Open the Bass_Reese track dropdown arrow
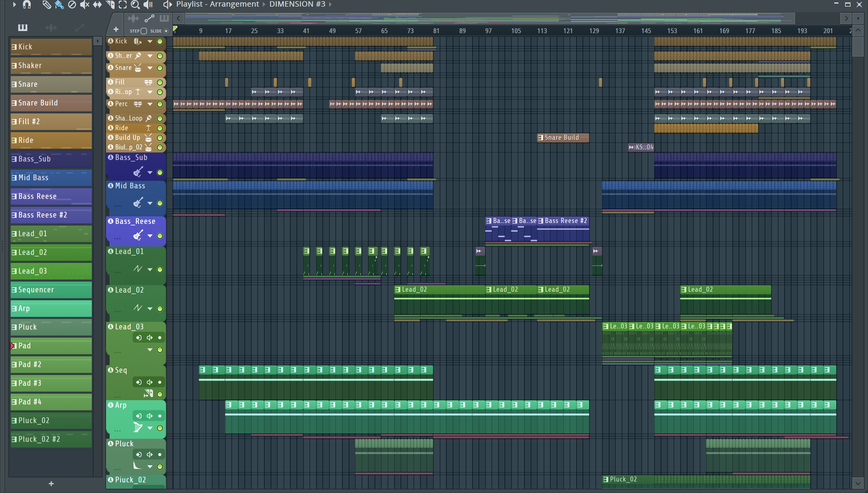The width and height of the screenshot is (868, 493). (149, 236)
